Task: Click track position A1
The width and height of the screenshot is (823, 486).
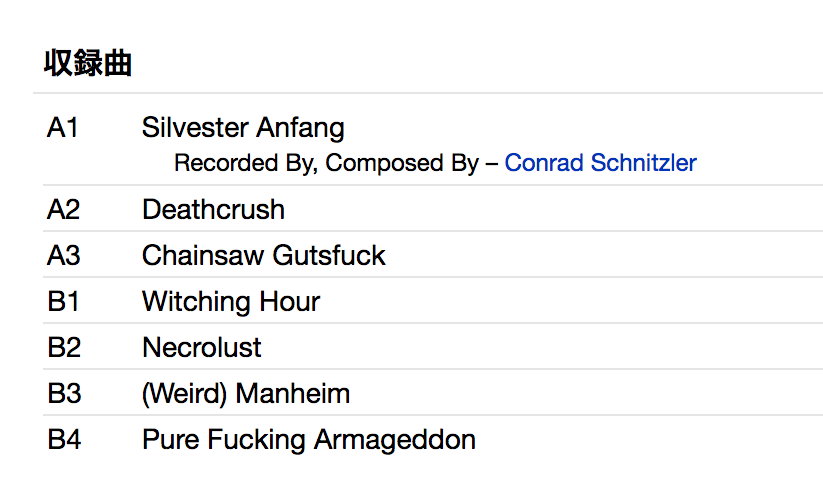Action: pyautogui.click(x=62, y=128)
